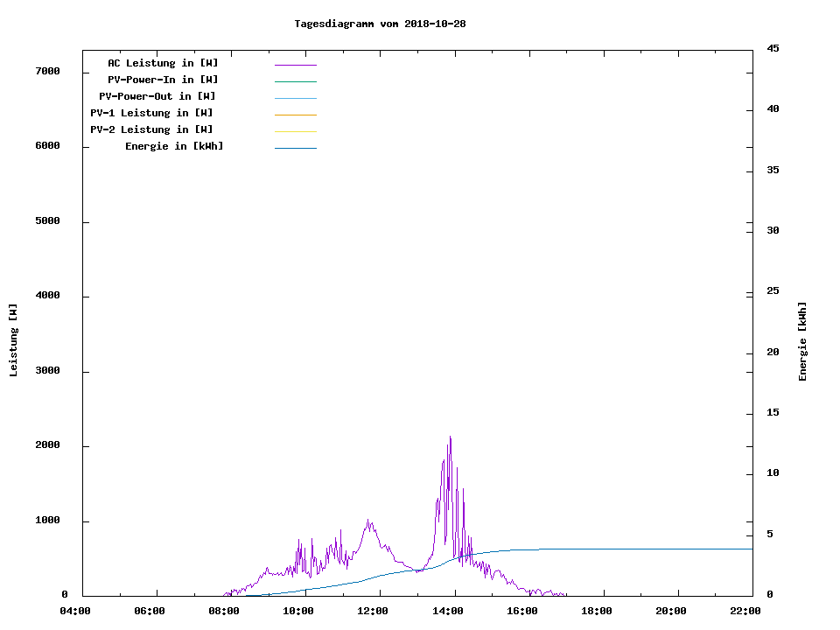Click the 22:00 tick label on time axis

pyautogui.click(x=745, y=612)
